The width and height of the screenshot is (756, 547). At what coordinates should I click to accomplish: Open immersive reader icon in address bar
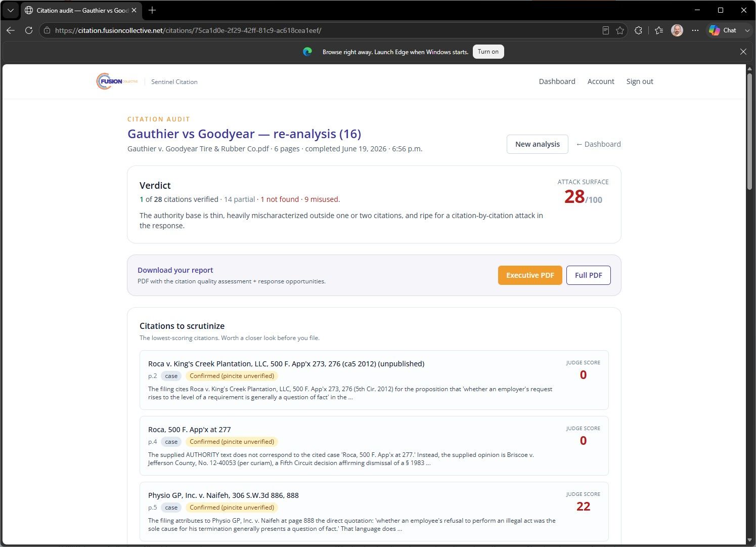pos(606,30)
